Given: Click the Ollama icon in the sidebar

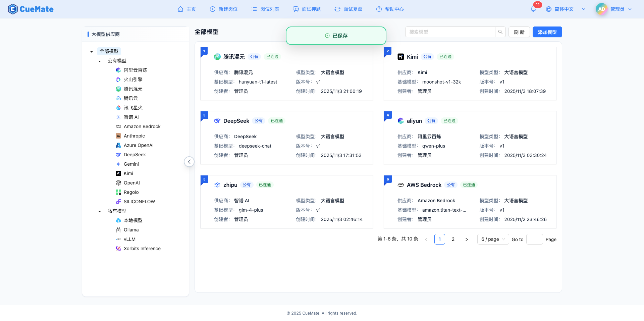Looking at the screenshot, I should click(118, 230).
